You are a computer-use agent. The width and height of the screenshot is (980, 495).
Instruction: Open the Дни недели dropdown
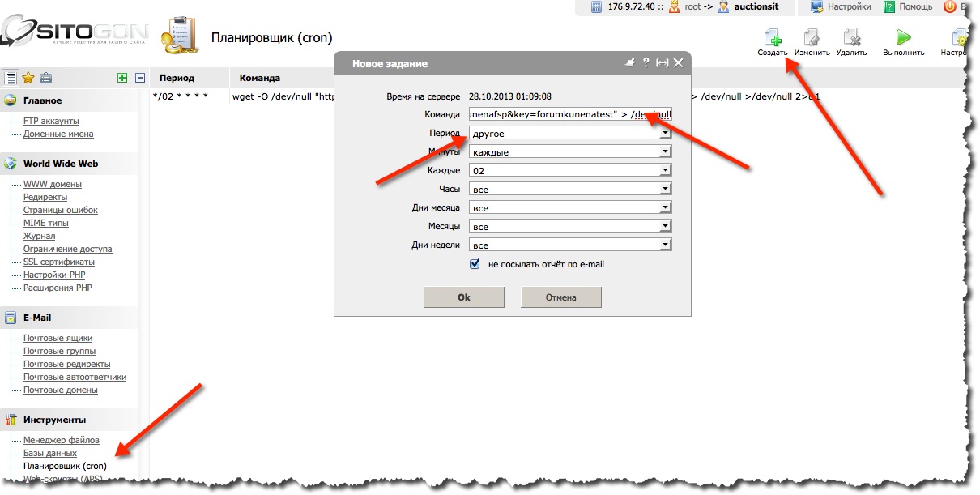[x=570, y=245]
